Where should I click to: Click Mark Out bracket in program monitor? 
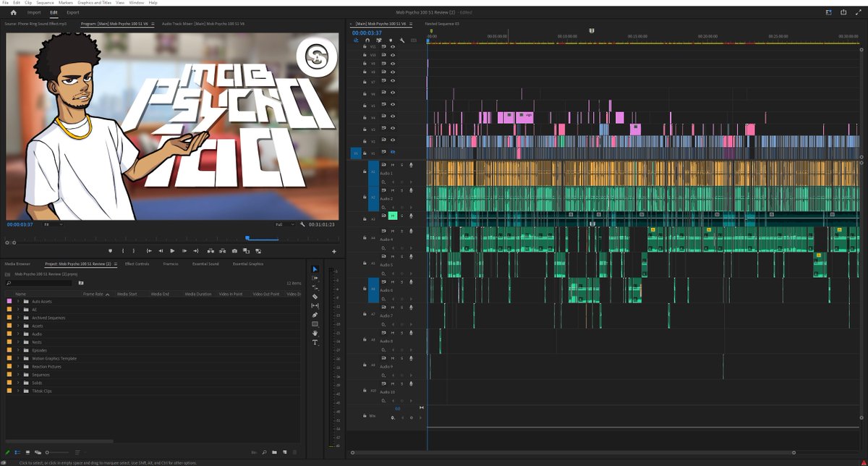coord(134,250)
